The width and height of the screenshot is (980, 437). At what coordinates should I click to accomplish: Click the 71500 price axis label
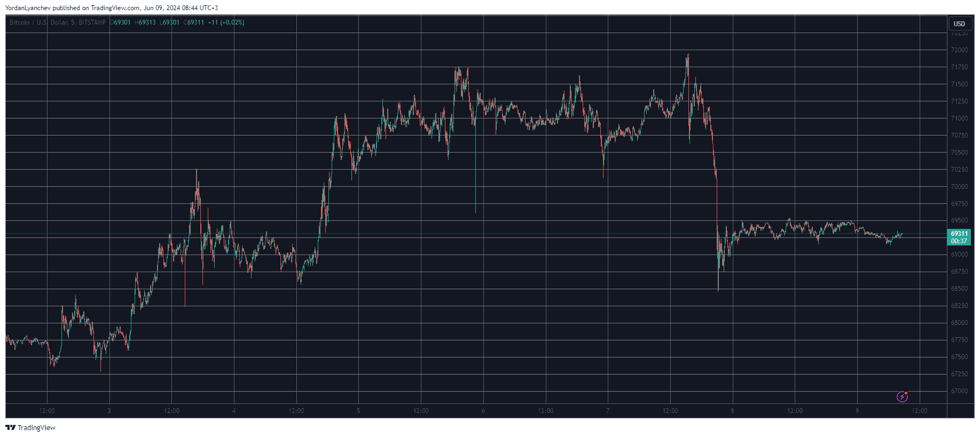959,84
